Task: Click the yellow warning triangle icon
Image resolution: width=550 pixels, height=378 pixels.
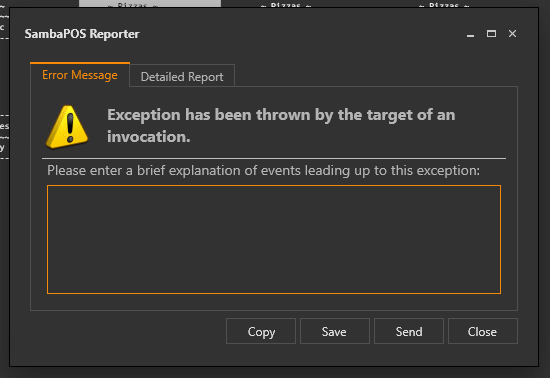Action: point(67,127)
